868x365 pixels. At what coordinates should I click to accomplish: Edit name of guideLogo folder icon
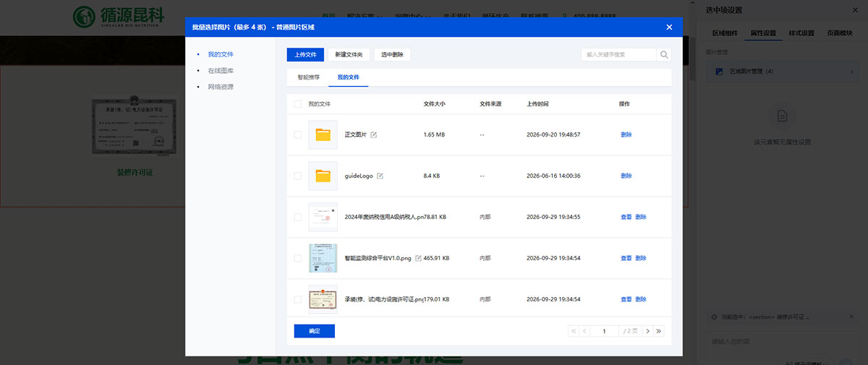click(x=380, y=176)
